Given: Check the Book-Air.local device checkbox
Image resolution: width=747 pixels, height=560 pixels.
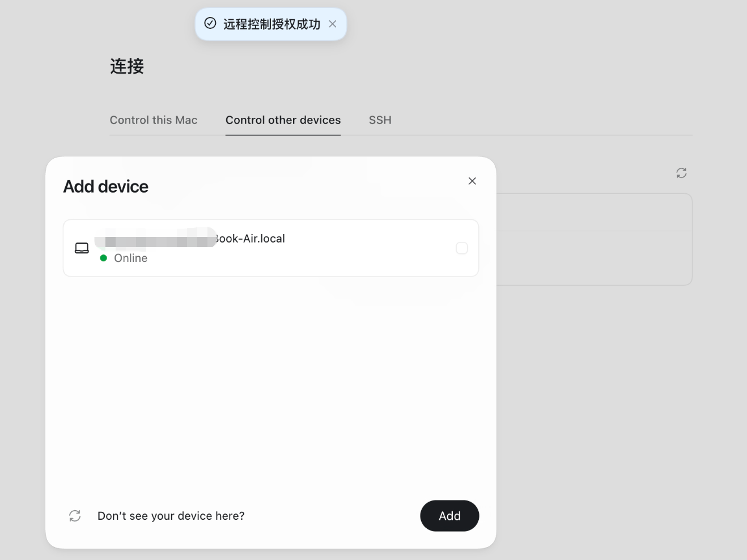Looking at the screenshot, I should pyautogui.click(x=462, y=248).
